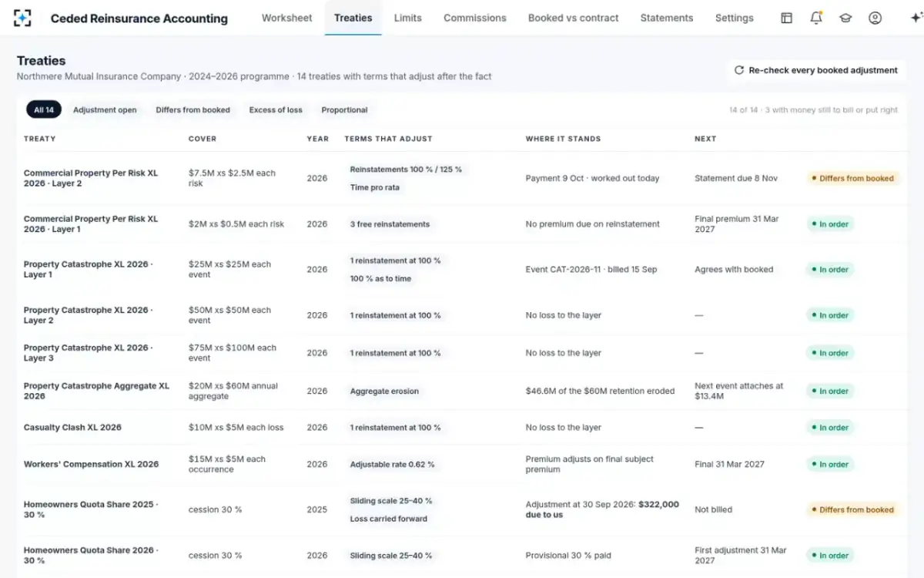This screenshot has height=578, width=924.
Task: Click 'Sliding scale 25–40 %' tag for 2025
Action: [x=391, y=500]
